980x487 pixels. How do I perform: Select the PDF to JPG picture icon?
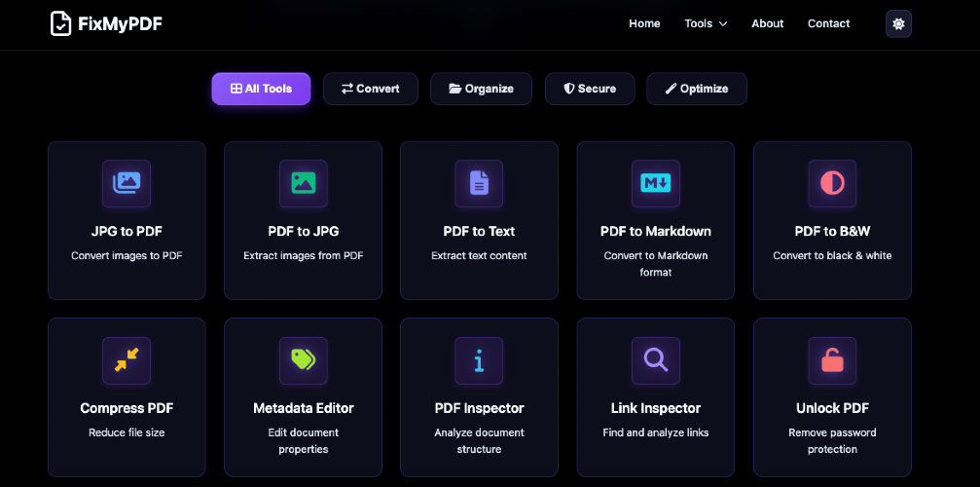[x=303, y=183]
